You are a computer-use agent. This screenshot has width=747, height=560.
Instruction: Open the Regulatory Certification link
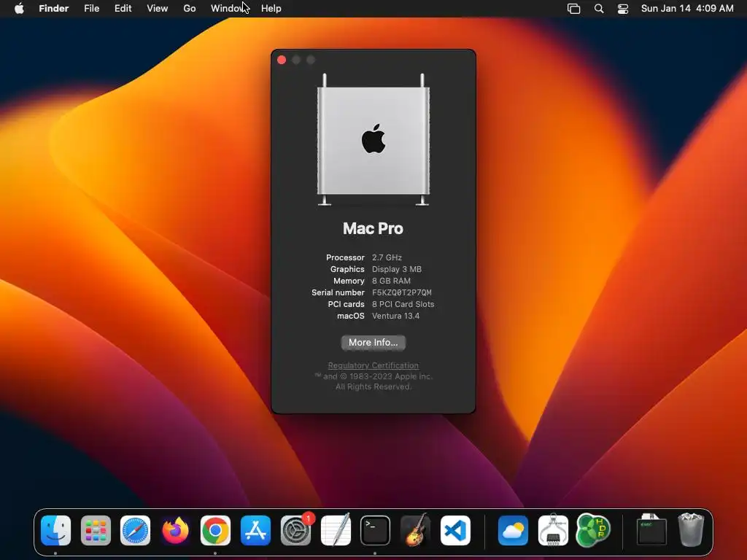click(x=373, y=365)
